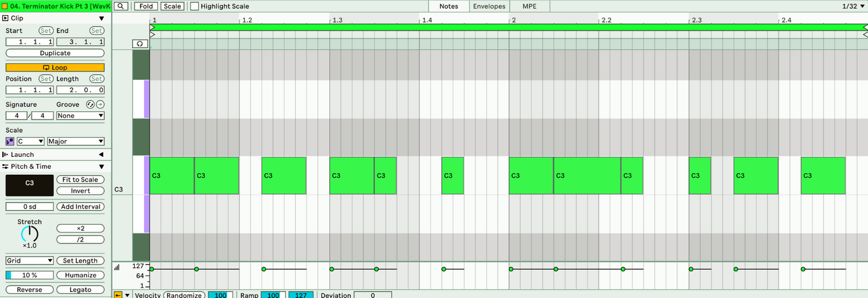This screenshot has height=298, width=868.
Task: Open the Major scale type dropdown
Action: [76, 141]
